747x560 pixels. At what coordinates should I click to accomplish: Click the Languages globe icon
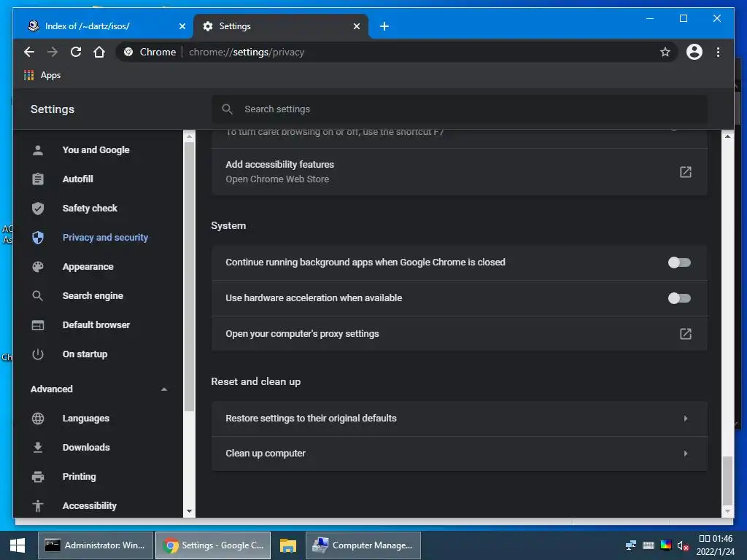click(38, 418)
